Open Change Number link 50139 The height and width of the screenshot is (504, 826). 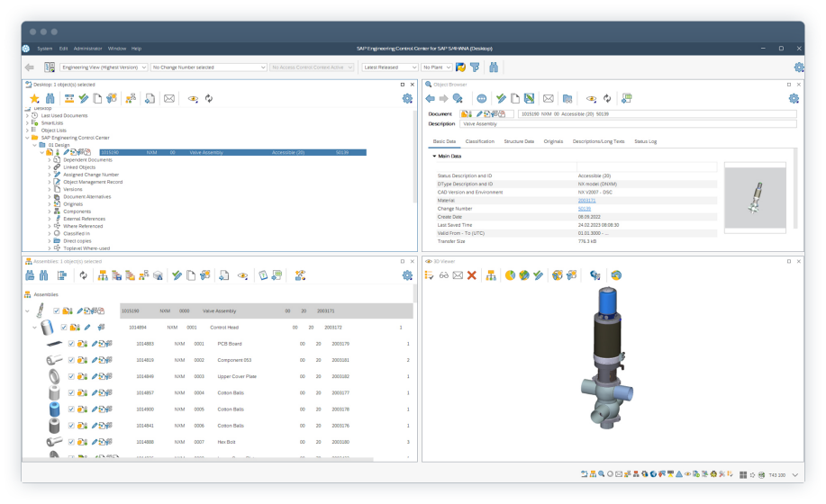pyautogui.click(x=585, y=209)
